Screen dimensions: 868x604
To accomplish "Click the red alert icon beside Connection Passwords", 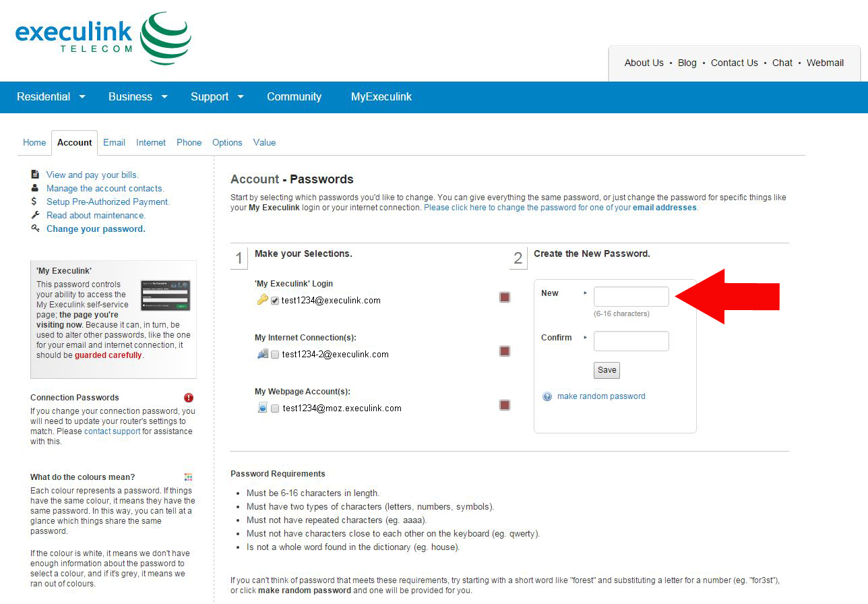I will point(189,398).
